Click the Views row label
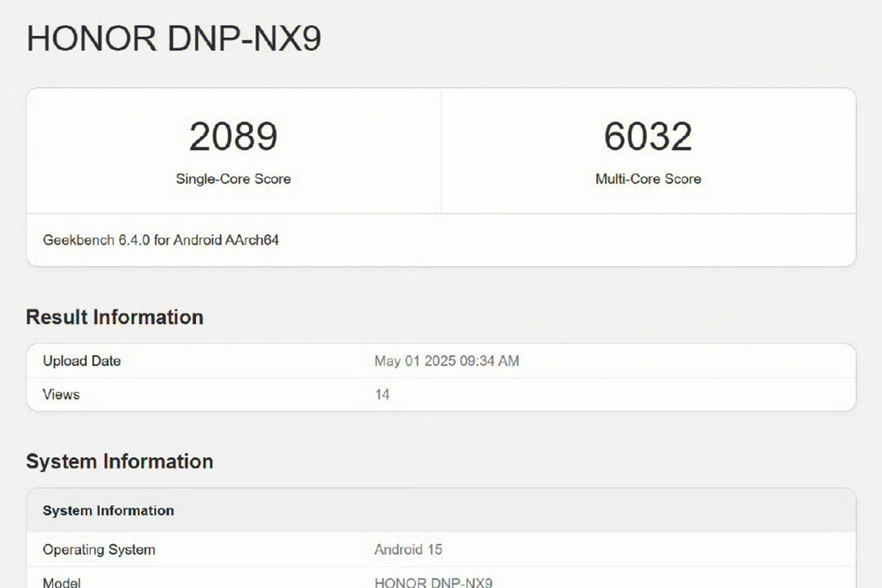The height and width of the screenshot is (588, 882). pyautogui.click(x=61, y=395)
